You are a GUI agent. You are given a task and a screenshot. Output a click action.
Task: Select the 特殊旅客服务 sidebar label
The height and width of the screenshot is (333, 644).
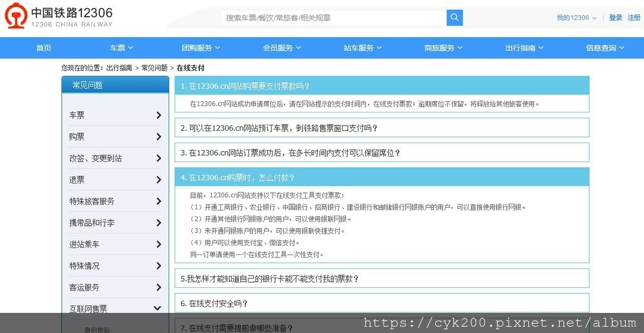[92, 201]
